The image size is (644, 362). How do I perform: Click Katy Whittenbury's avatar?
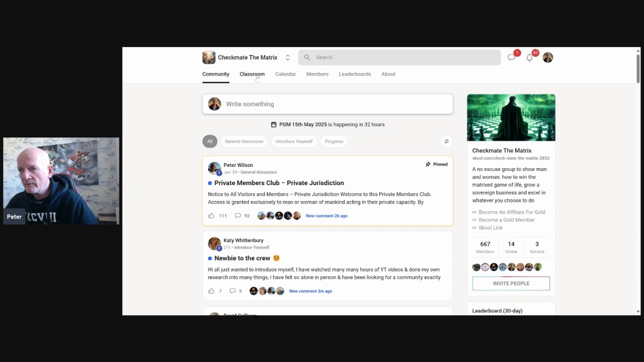pyautogui.click(x=214, y=243)
